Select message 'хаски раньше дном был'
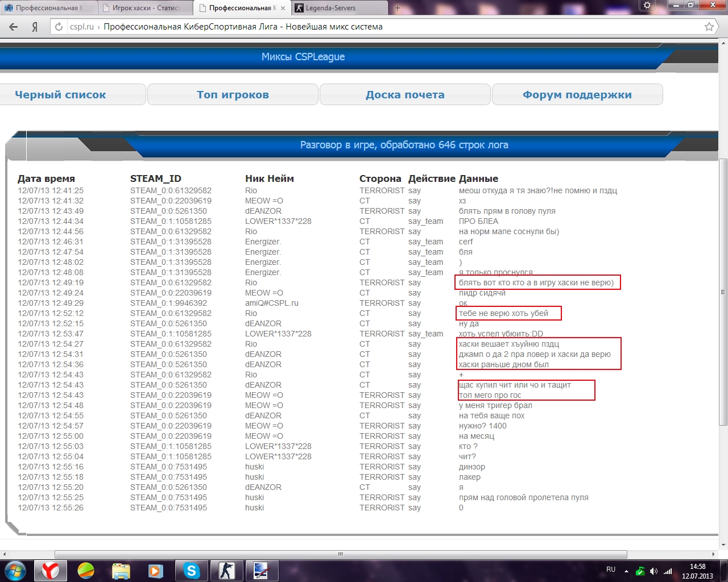The height and width of the screenshot is (582, 728). coord(504,364)
